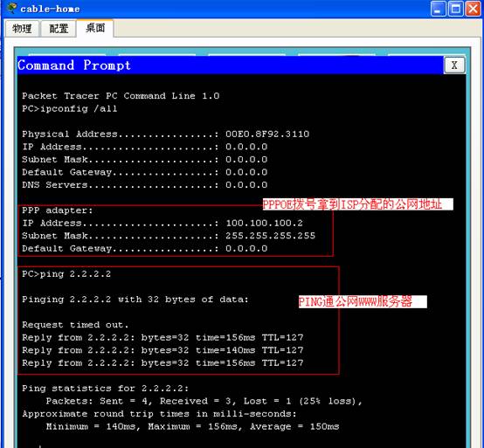Screen dimensions: 484x448
Task: Click 'Pinging 2.2.2.2 with 32 bytes' line
Action: [135, 300]
